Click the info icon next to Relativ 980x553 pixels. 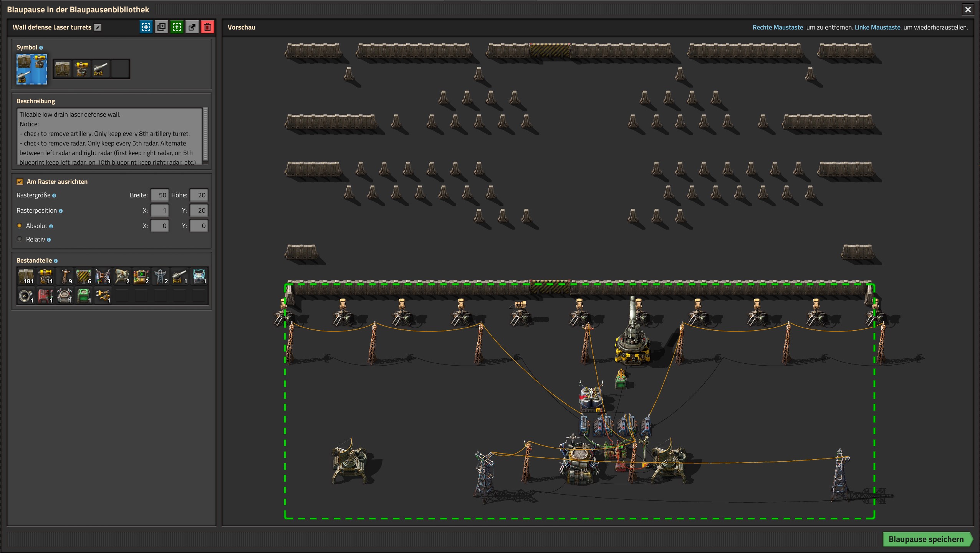49,240
